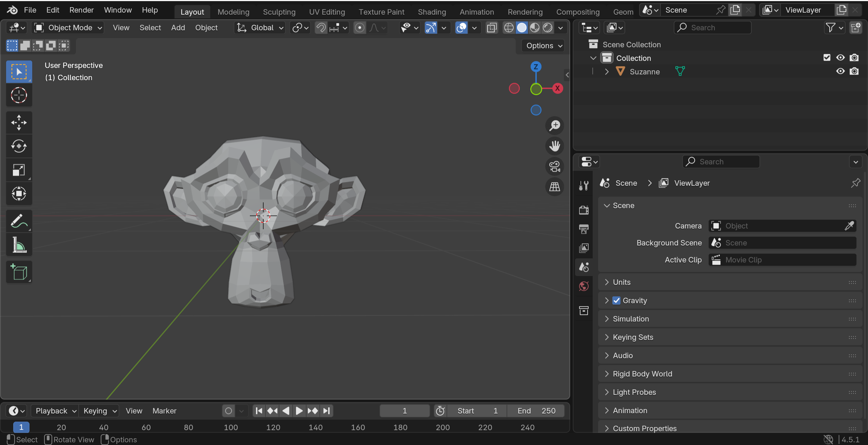868x445 pixels.
Task: Open the Render properties tab
Action: click(584, 210)
